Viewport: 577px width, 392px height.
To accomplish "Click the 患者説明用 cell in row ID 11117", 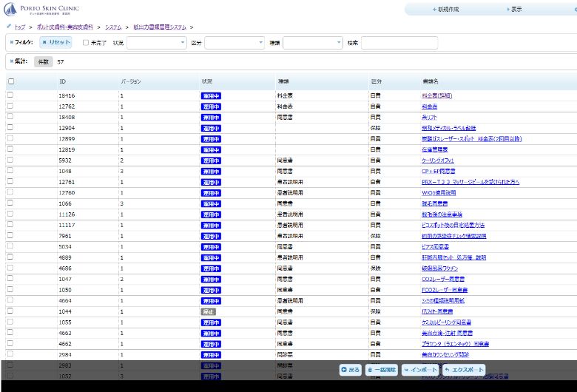I will (290, 226).
